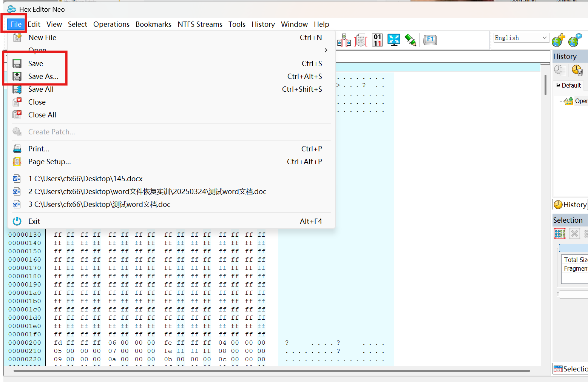Open the History menu in the menu bar
Screen dimensions: 588x382
point(263,24)
